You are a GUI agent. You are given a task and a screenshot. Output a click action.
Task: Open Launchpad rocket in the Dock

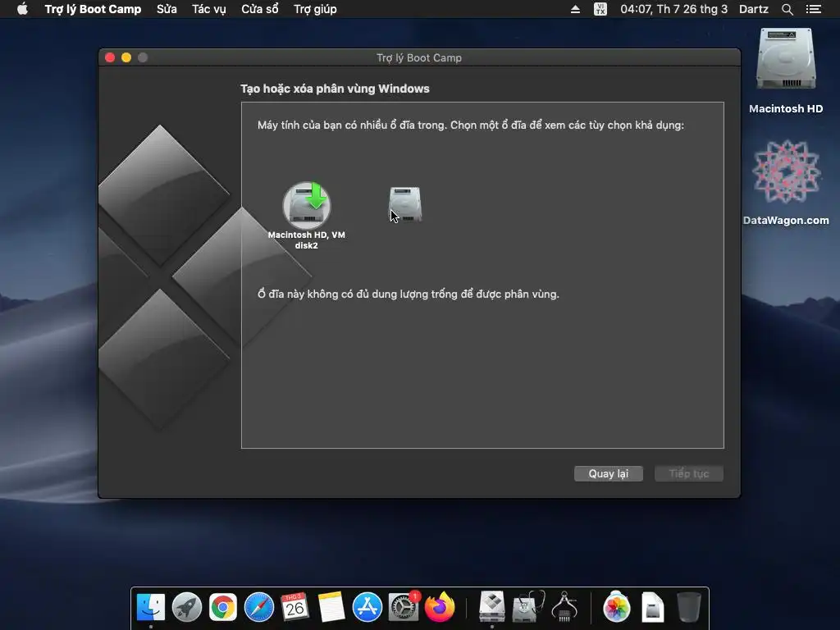pos(187,607)
